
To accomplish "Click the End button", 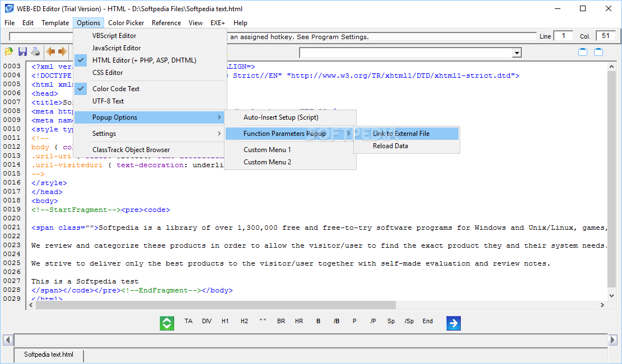I will point(428,321).
